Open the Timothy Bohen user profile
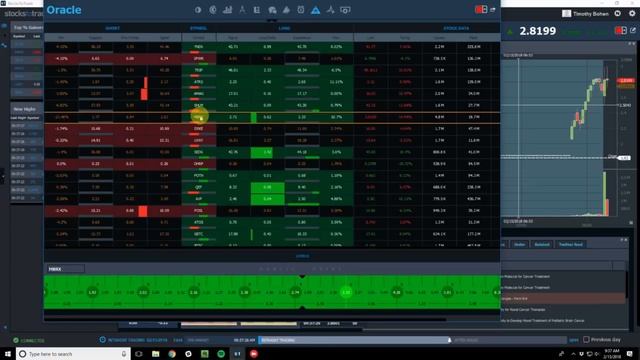This screenshot has width=640, height=360. click(x=585, y=13)
